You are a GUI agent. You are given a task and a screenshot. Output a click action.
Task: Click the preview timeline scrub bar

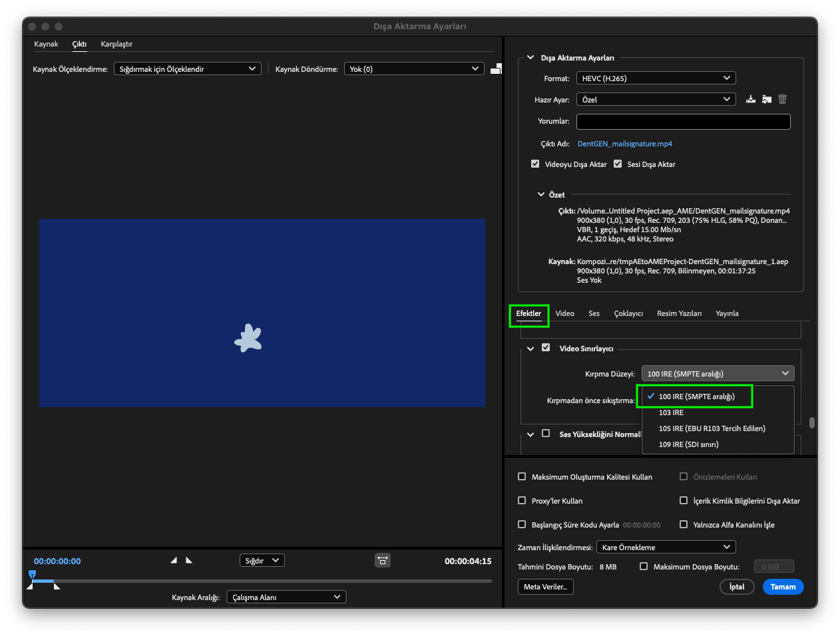coord(262,581)
